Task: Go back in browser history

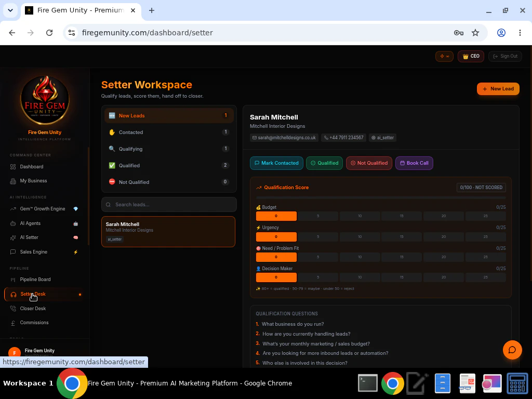Action: pyautogui.click(x=12, y=33)
